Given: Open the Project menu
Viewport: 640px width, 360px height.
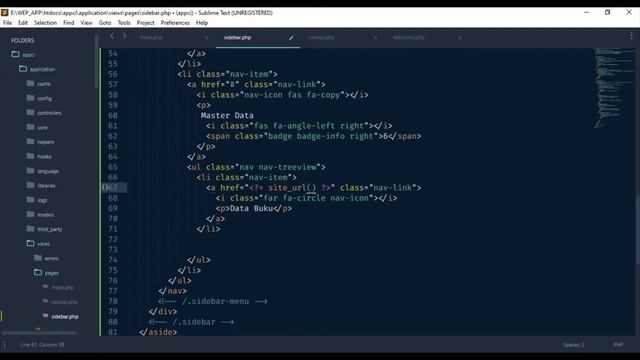Looking at the screenshot, I should [x=145, y=23].
